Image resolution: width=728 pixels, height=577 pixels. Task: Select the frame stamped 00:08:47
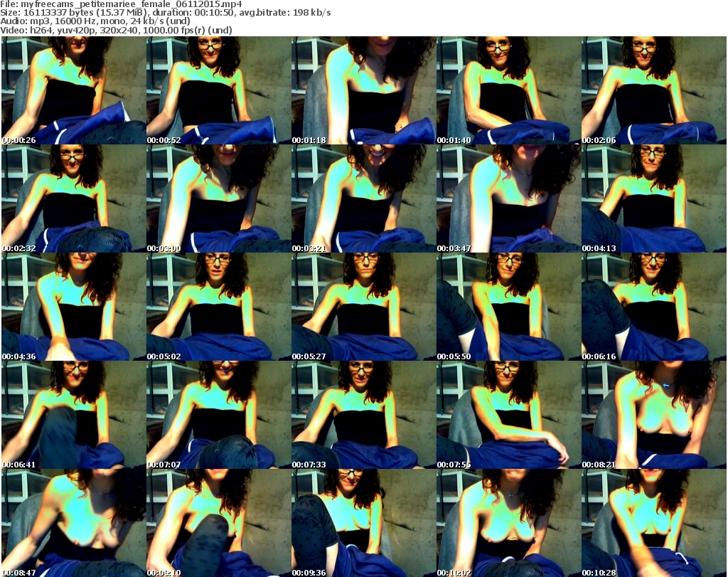tap(74, 523)
